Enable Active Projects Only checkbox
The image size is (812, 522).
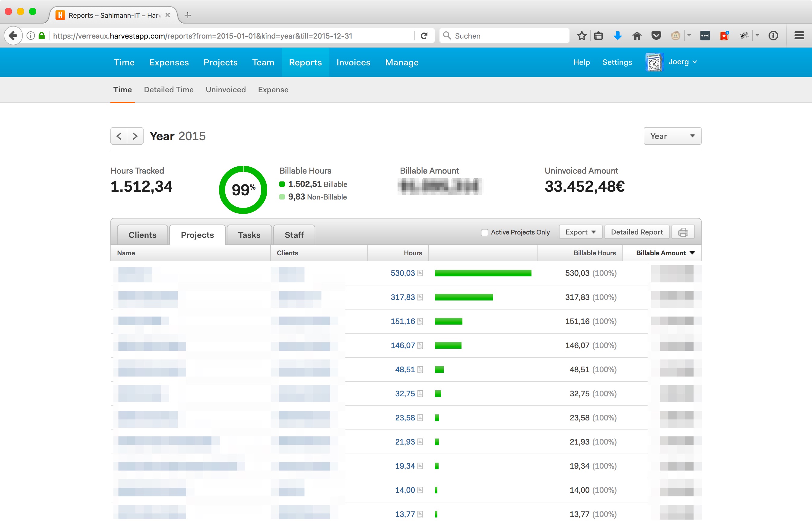tap(484, 233)
